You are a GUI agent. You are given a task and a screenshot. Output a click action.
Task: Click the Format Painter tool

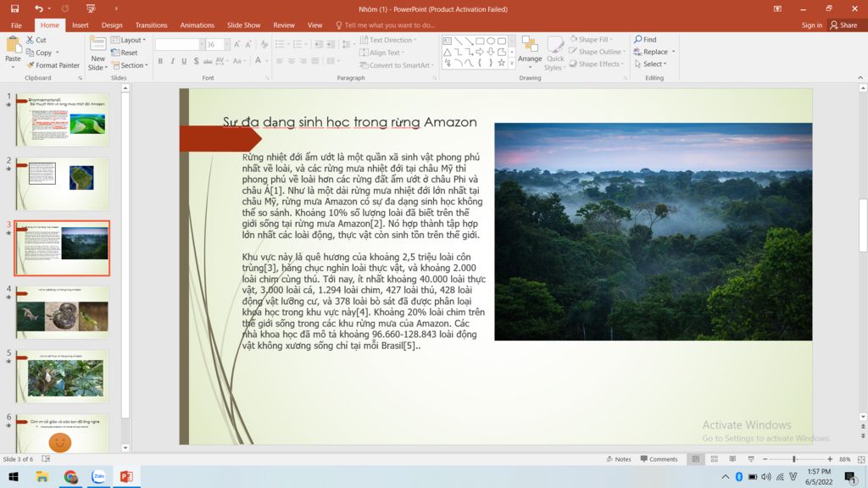[x=53, y=65]
